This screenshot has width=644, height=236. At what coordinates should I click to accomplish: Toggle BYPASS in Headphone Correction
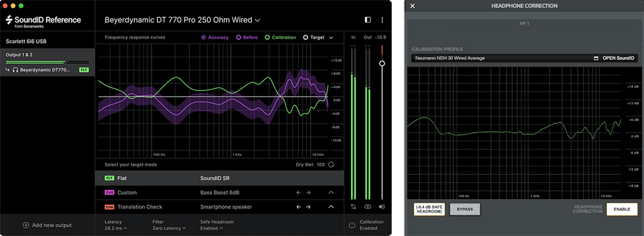click(x=465, y=209)
